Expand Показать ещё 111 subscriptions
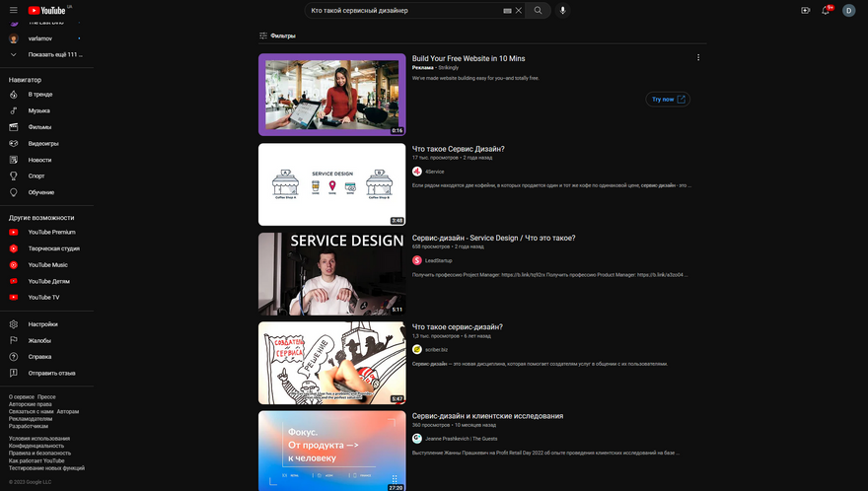This screenshot has height=491, width=868. 46,55
